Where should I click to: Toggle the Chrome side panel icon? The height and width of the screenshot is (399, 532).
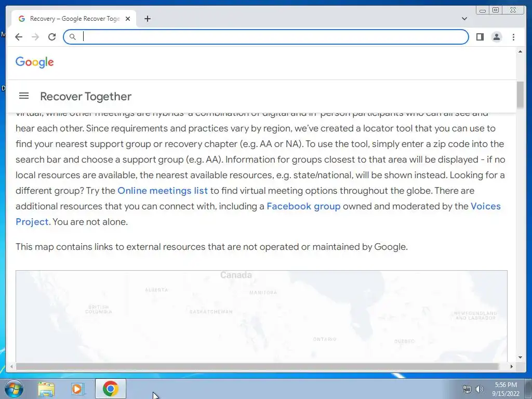click(x=480, y=37)
